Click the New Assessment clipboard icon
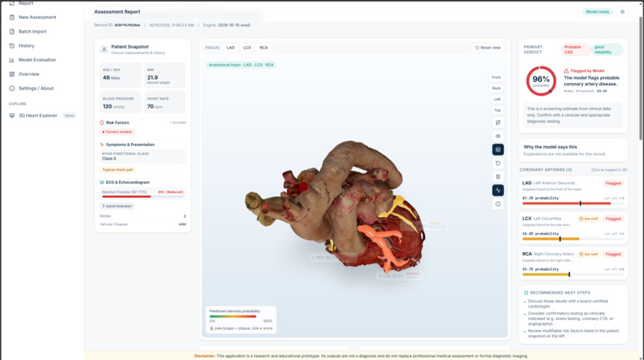 pos(12,18)
